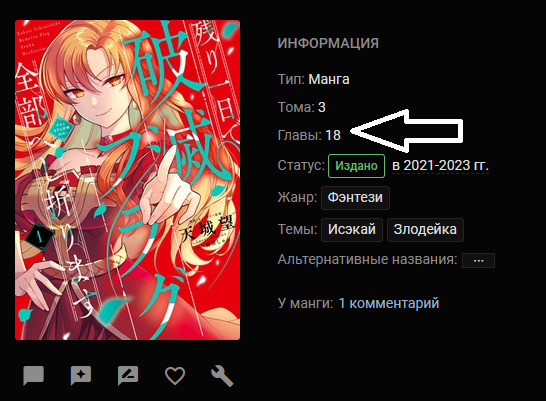This screenshot has width=546, height=401.
Task: Click the green Издано status badge
Action: point(357,166)
